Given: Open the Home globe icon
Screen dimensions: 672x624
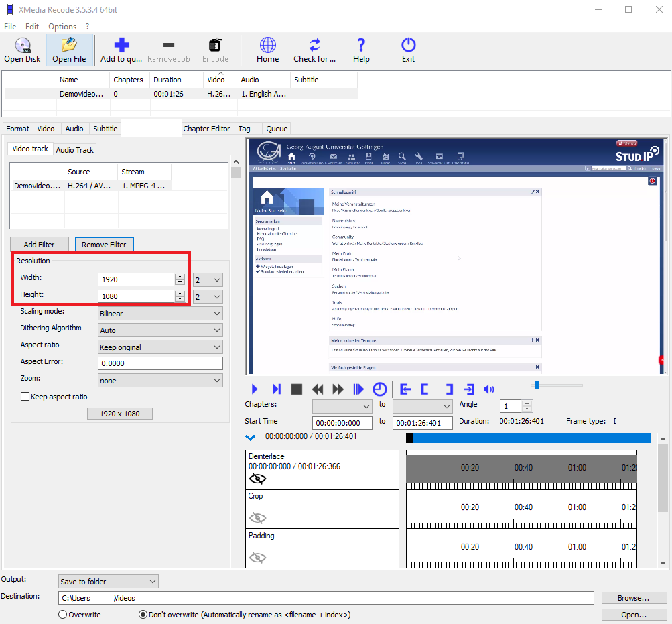Looking at the screenshot, I should click(267, 46).
